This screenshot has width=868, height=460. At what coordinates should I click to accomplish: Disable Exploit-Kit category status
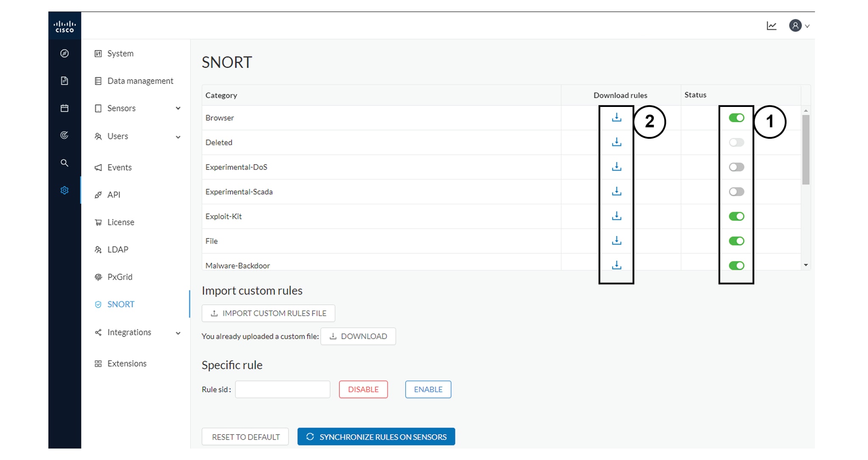pyautogui.click(x=736, y=216)
